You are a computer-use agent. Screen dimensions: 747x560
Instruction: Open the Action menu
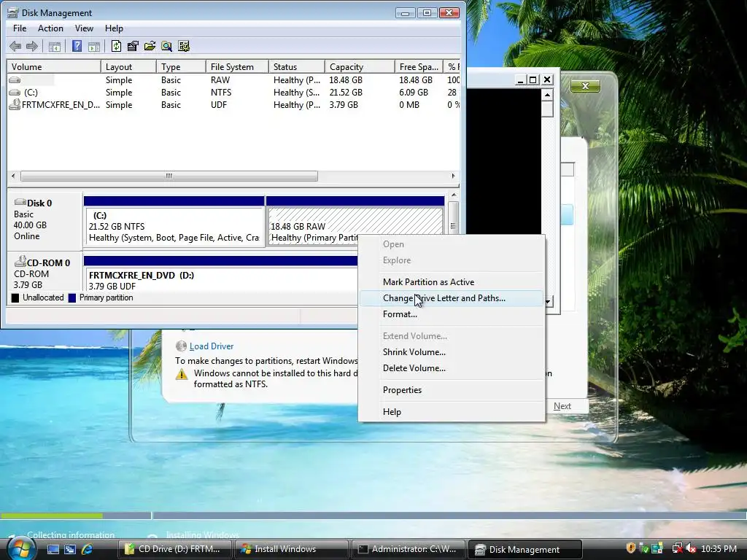50,28
